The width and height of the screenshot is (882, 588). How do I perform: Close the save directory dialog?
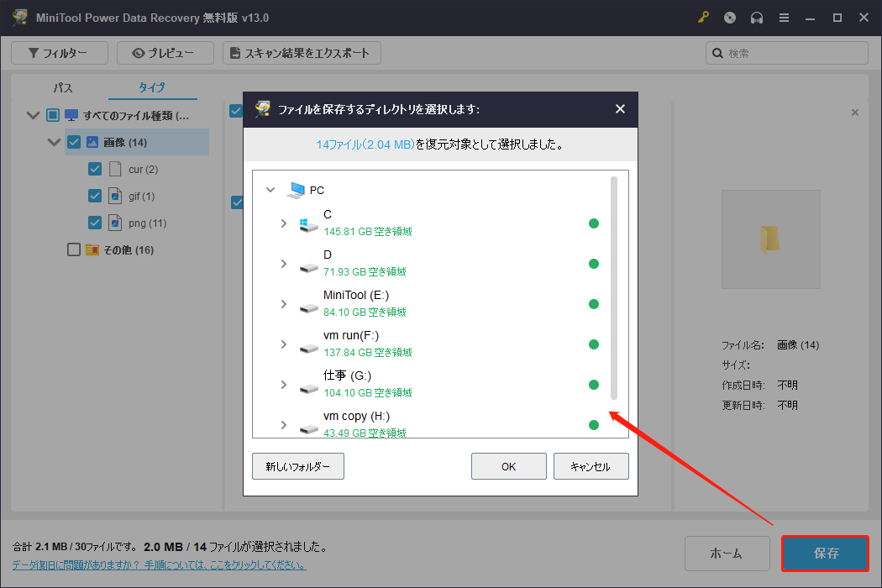[x=620, y=109]
